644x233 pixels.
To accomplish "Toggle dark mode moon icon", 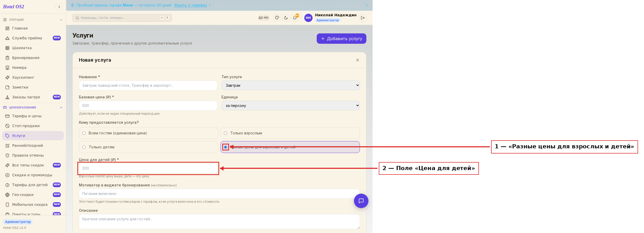I will click(286, 18).
